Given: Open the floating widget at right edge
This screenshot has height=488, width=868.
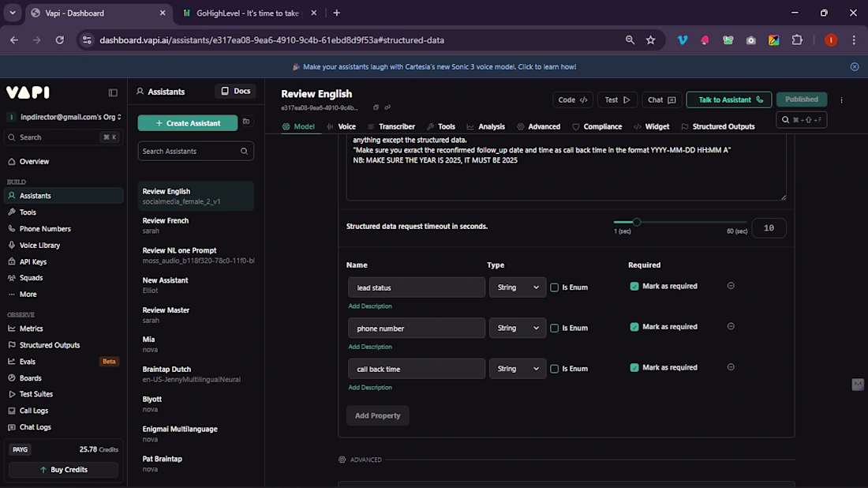Looking at the screenshot, I should [x=858, y=385].
